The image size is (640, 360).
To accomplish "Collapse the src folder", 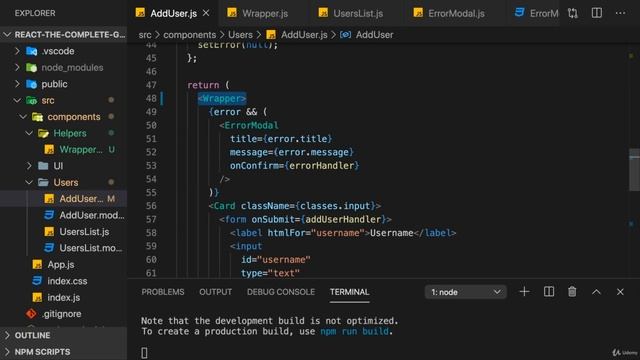I will (x=17, y=100).
